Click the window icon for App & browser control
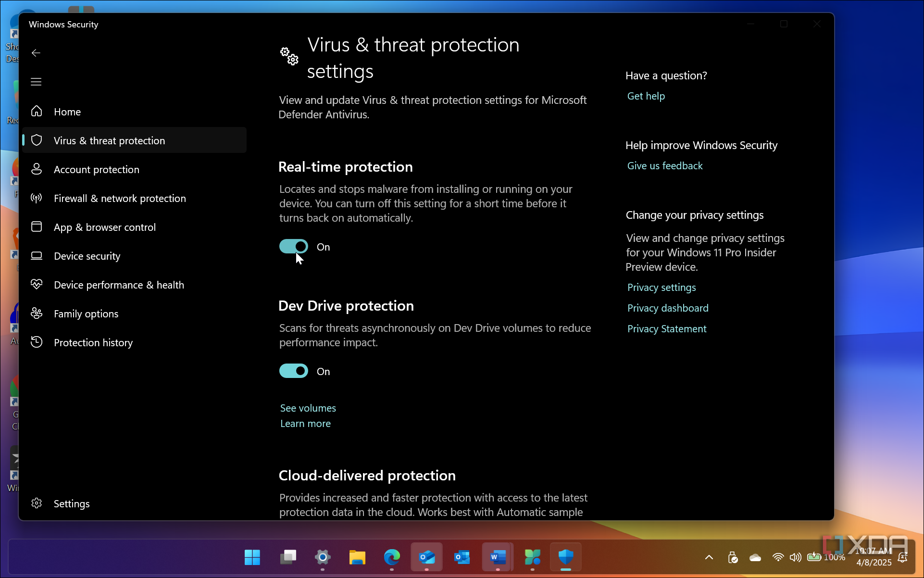This screenshot has width=924, height=578. click(37, 227)
